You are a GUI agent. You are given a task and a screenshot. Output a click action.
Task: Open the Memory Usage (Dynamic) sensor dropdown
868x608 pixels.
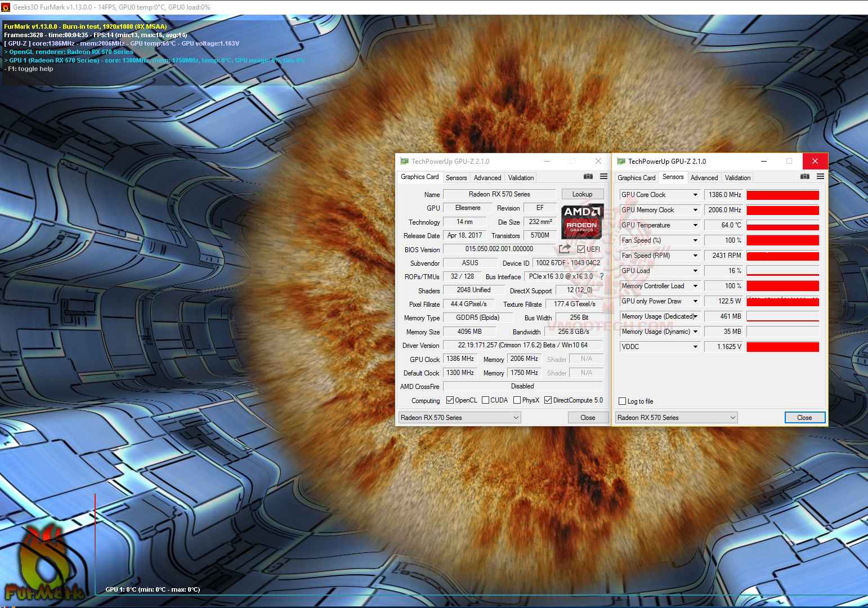(x=695, y=332)
